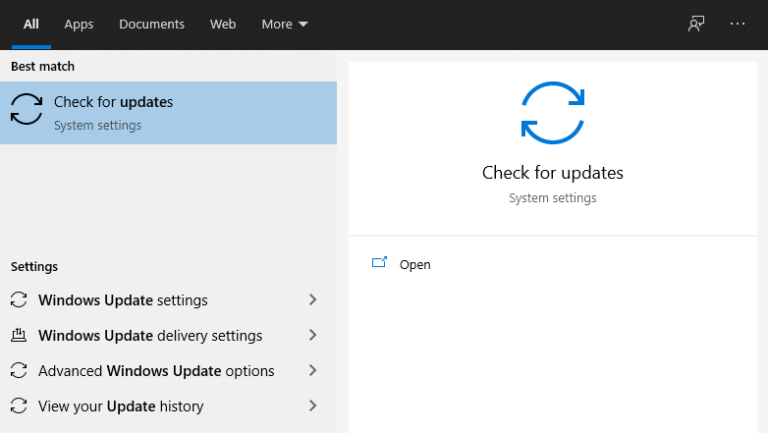Expand Advanced Windows Update options chevron
The height and width of the screenshot is (433, 768).
313,370
